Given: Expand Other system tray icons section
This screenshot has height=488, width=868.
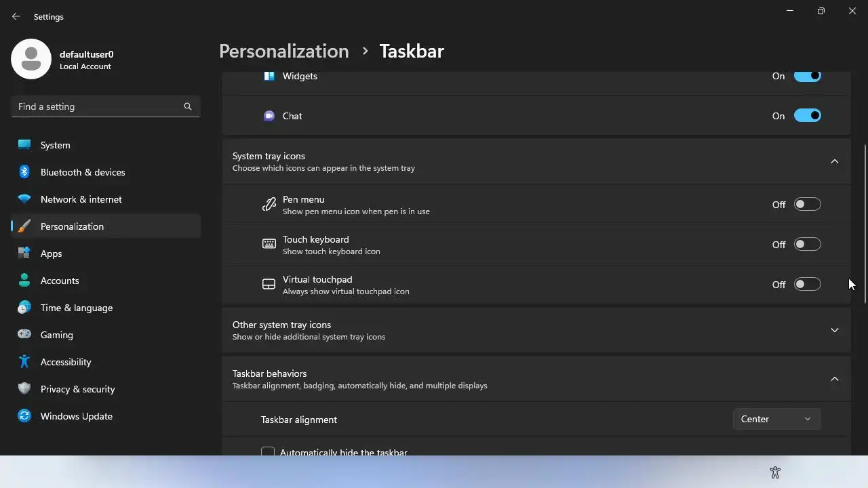Looking at the screenshot, I should pos(835,330).
